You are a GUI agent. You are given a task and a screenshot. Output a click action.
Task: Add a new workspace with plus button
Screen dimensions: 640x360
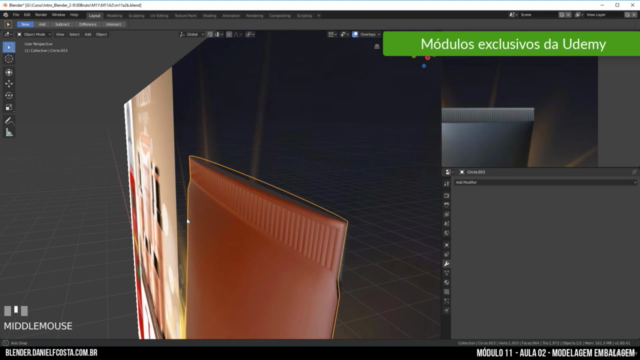(x=319, y=16)
